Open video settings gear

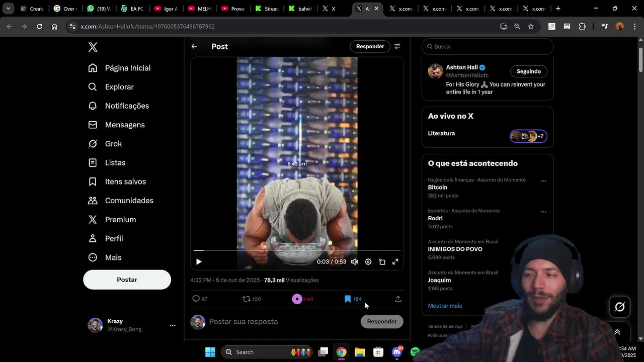tap(368, 262)
